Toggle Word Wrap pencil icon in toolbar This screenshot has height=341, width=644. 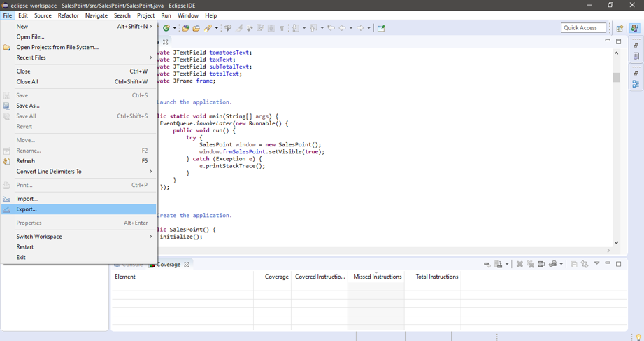coord(239,28)
